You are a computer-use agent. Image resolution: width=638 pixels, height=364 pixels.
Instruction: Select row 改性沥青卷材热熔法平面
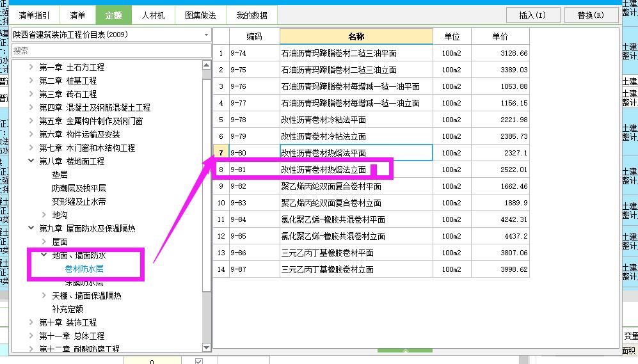pyautogui.click(x=371, y=153)
